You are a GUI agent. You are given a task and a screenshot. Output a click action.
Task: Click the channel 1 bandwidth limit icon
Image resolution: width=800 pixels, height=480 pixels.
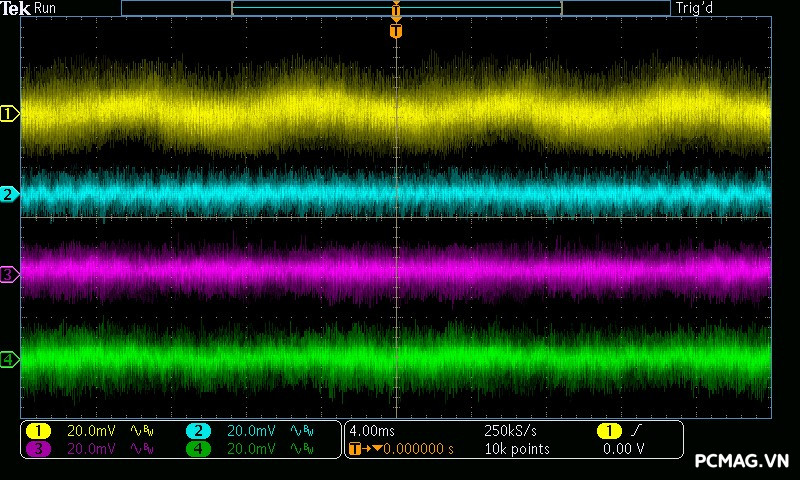[x=142, y=431]
